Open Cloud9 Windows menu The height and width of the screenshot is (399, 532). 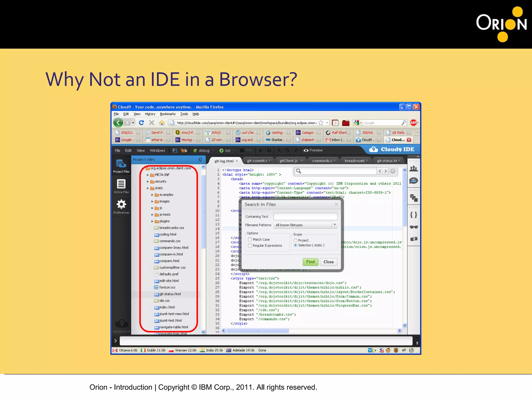click(157, 150)
